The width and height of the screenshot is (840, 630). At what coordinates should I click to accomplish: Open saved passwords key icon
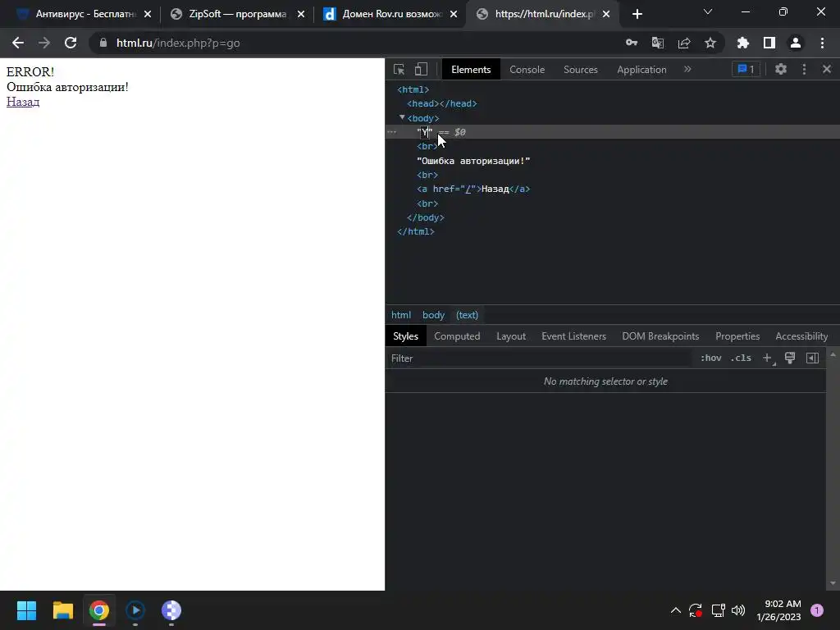pyautogui.click(x=632, y=43)
